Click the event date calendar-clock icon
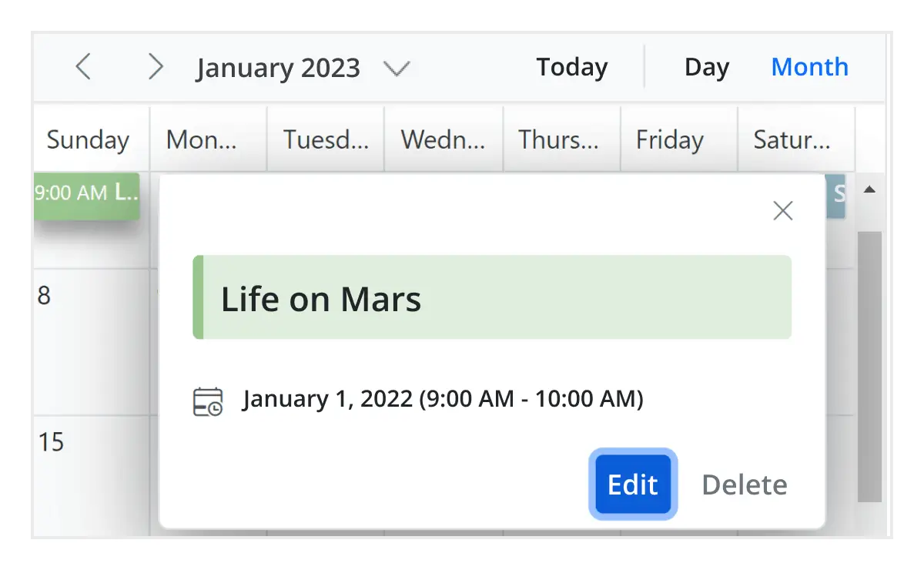This screenshot has width=924, height=570. pyautogui.click(x=206, y=398)
